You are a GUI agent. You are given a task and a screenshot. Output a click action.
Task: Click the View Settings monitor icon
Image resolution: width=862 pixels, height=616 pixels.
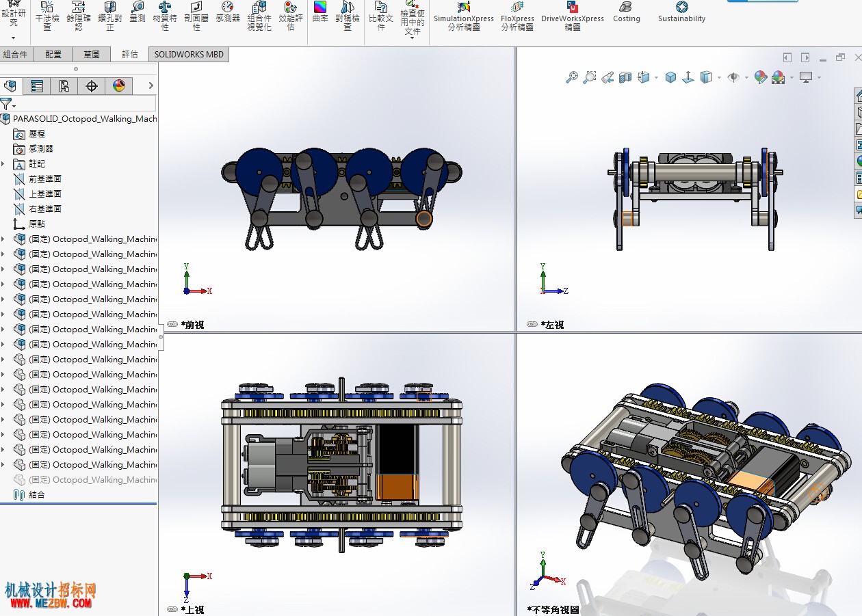click(x=807, y=77)
